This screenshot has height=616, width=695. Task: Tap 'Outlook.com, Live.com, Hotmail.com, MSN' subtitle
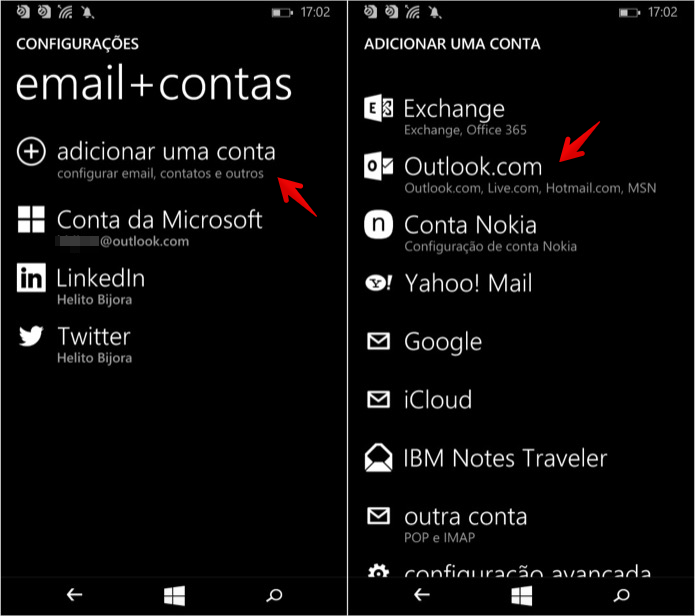pyautogui.click(x=530, y=188)
